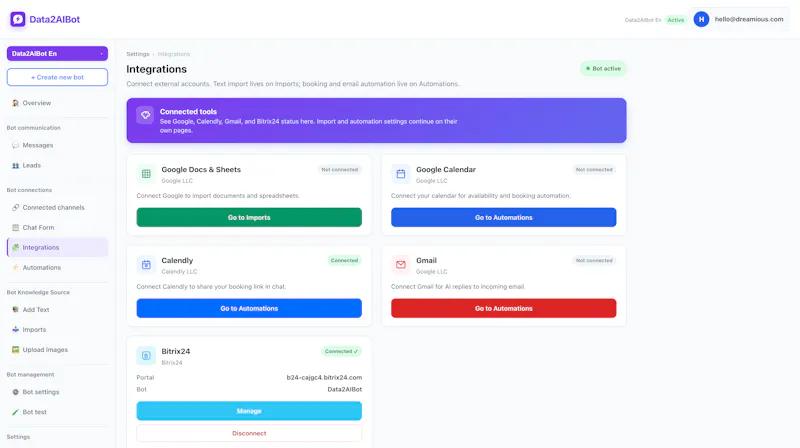Click Go to Automations under Calendly

pos(249,308)
